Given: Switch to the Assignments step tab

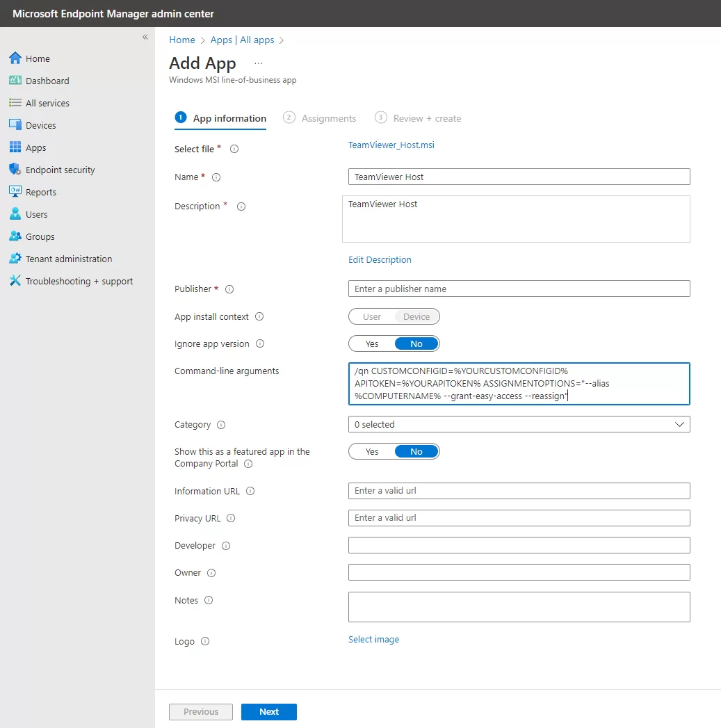Looking at the screenshot, I should coord(328,118).
